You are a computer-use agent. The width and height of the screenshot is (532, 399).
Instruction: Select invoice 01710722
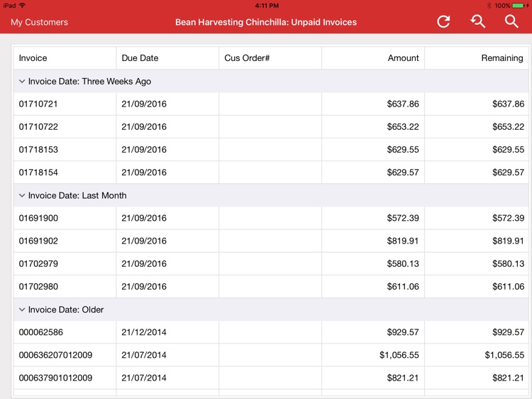point(38,126)
